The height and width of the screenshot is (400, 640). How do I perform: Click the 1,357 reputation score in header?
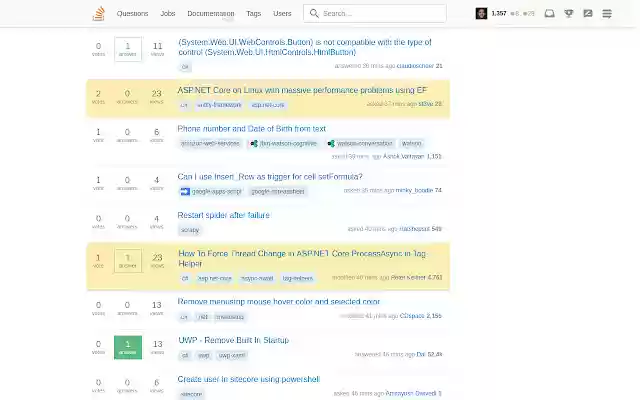point(499,13)
